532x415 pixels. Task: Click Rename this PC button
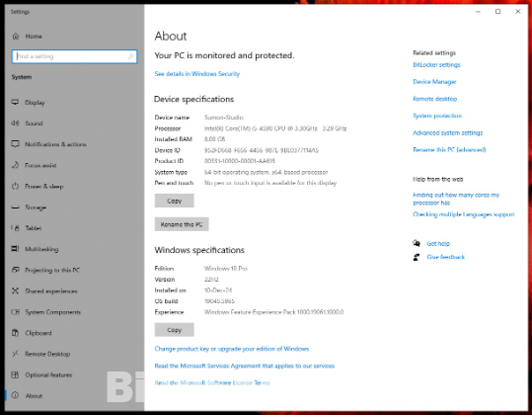pos(182,224)
